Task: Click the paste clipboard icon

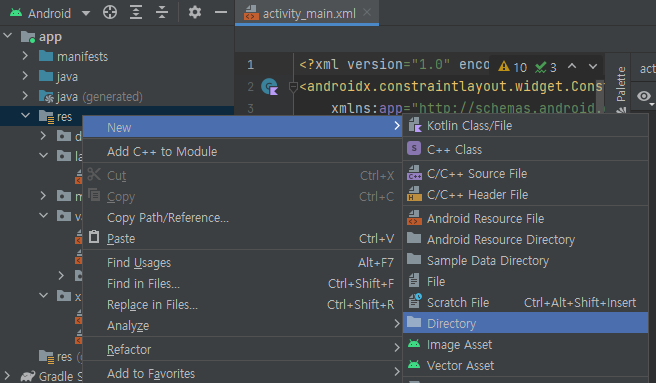Action: (94, 237)
